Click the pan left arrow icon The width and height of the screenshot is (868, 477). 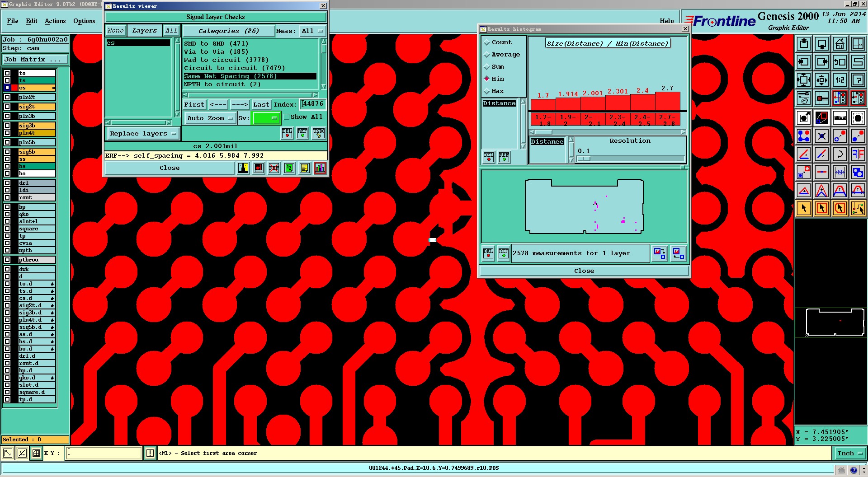pyautogui.click(x=803, y=62)
